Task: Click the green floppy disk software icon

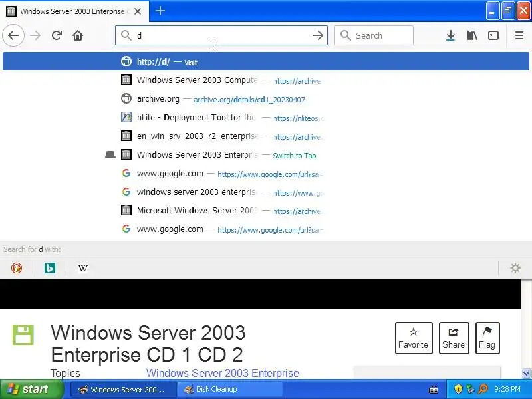Action: (23, 334)
